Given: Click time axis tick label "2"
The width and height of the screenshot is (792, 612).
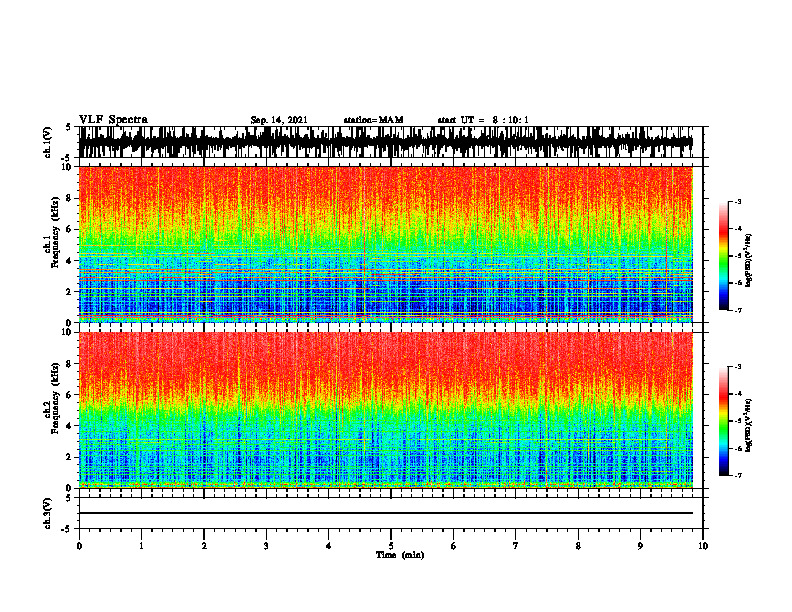Looking at the screenshot, I should click(204, 546).
